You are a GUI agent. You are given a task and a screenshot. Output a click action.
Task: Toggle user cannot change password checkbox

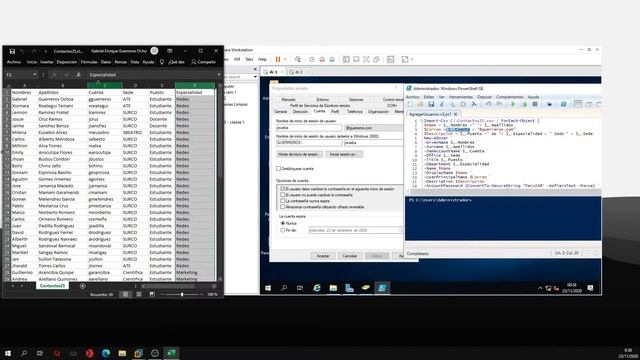pos(282,195)
